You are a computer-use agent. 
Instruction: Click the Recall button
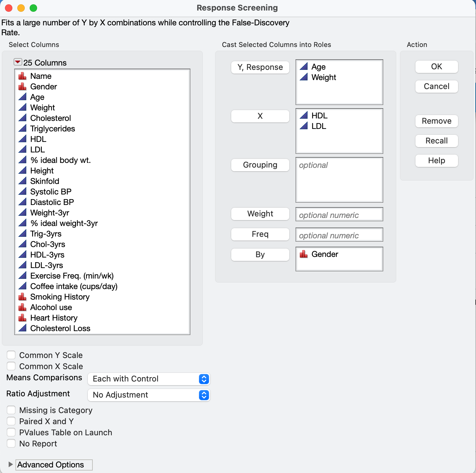(x=436, y=141)
